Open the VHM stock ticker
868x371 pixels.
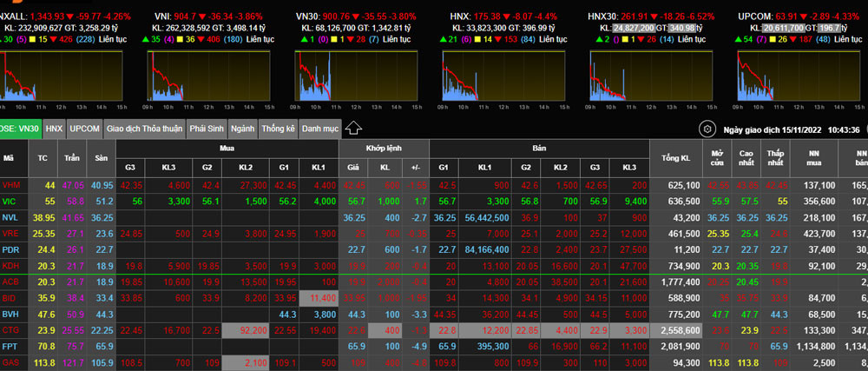pyautogui.click(x=10, y=185)
